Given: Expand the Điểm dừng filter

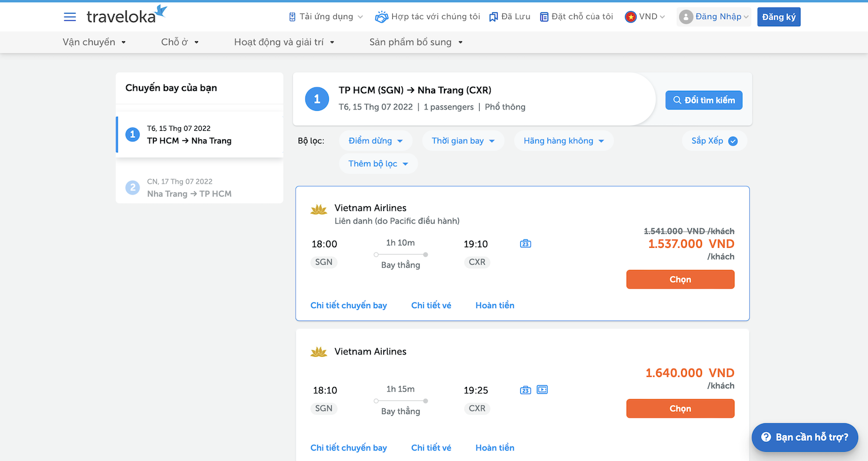Looking at the screenshot, I should (x=376, y=141).
